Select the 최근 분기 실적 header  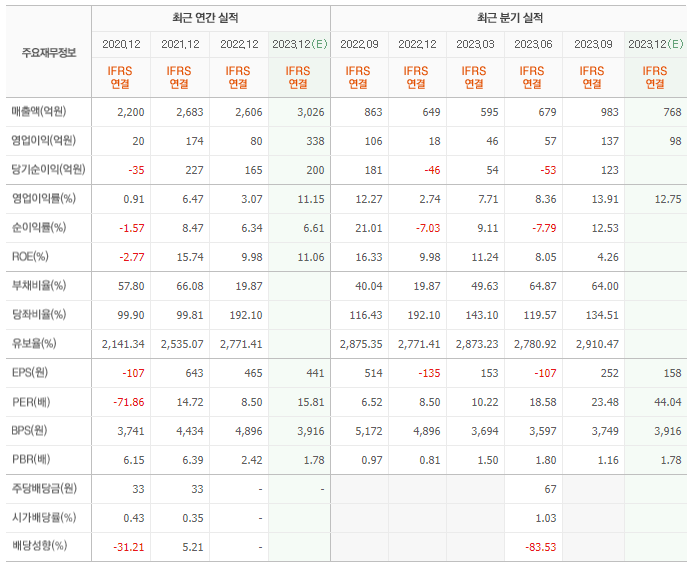tap(510, 18)
